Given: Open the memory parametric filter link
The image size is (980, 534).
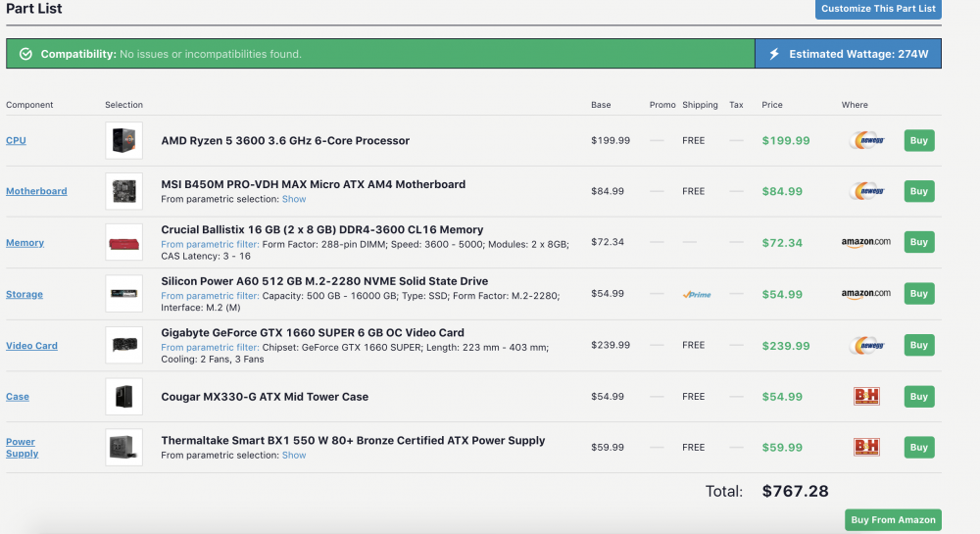Looking at the screenshot, I should [210, 244].
